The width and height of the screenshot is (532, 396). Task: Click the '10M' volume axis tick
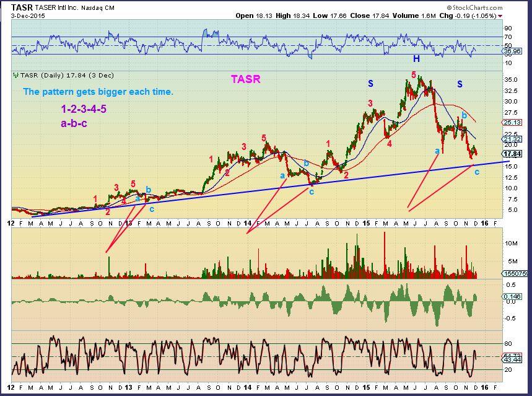point(512,243)
